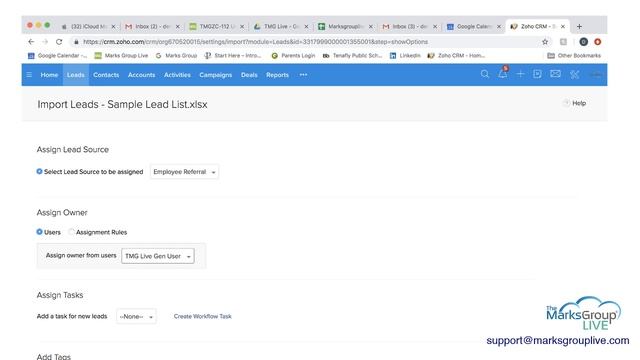Select the Users radio button
The width and height of the screenshot is (640, 360).
pyautogui.click(x=39, y=232)
